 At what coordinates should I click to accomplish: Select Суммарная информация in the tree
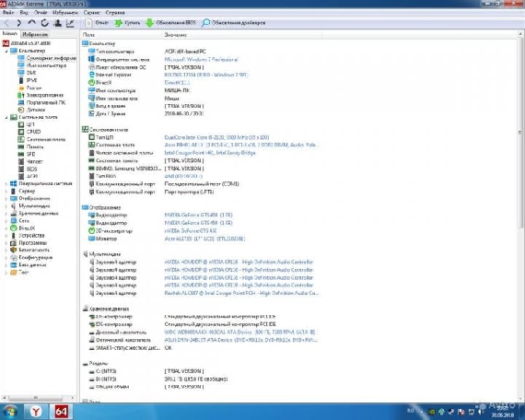pyautogui.click(x=47, y=58)
